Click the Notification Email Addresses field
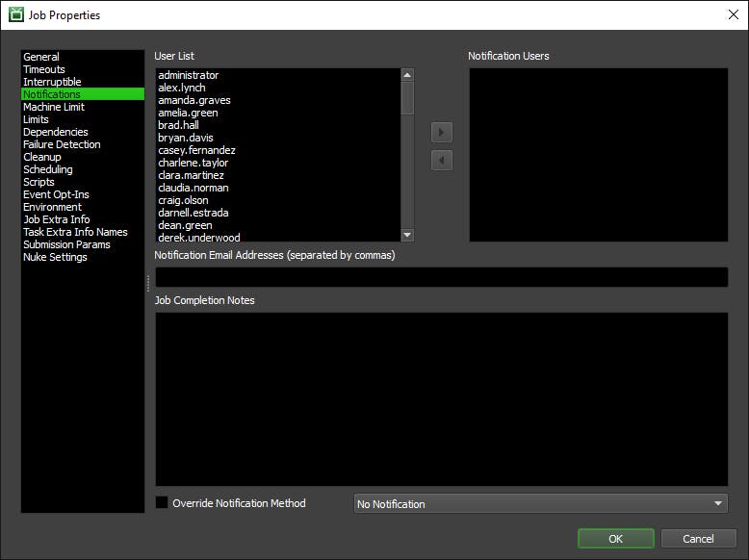This screenshot has height=560, width=749. pos(441,277)
